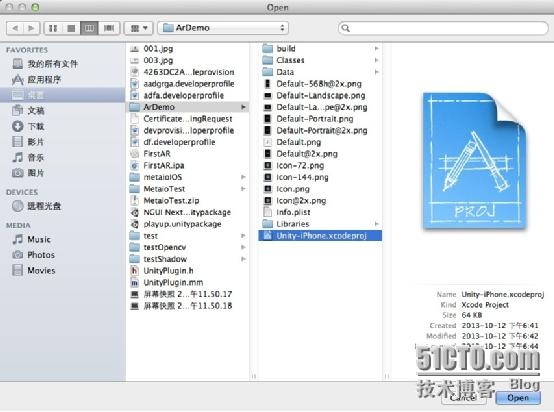
Task: Select Default.png image
Action: (320, 142)
